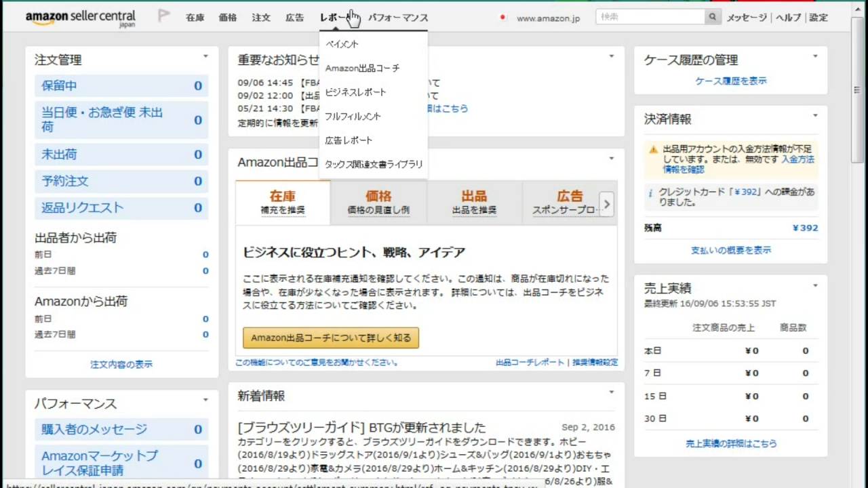
Task: Click the 入金方法情報を確認 link
Action: [x=738, y=164]
